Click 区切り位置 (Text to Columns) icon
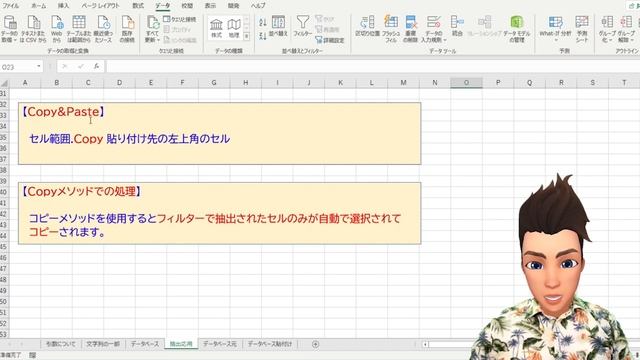This screenshot has height=360, width=640. click(367, 27)
